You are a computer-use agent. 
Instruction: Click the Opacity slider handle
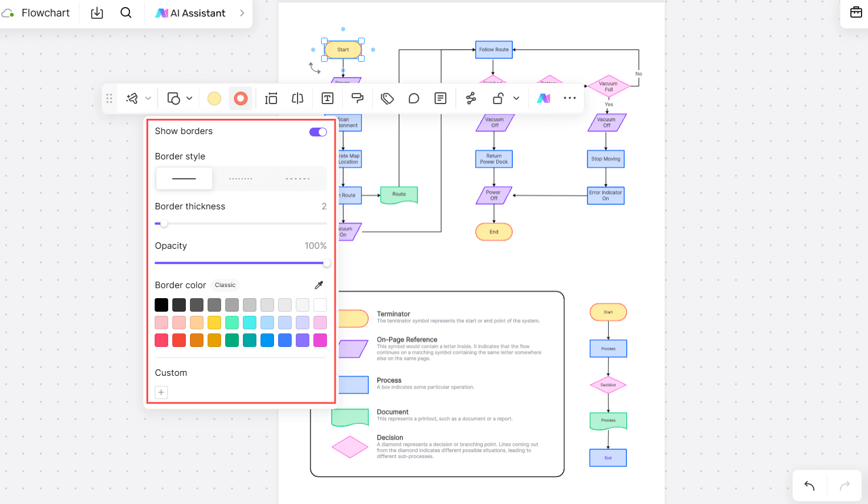tap(326, 263)
